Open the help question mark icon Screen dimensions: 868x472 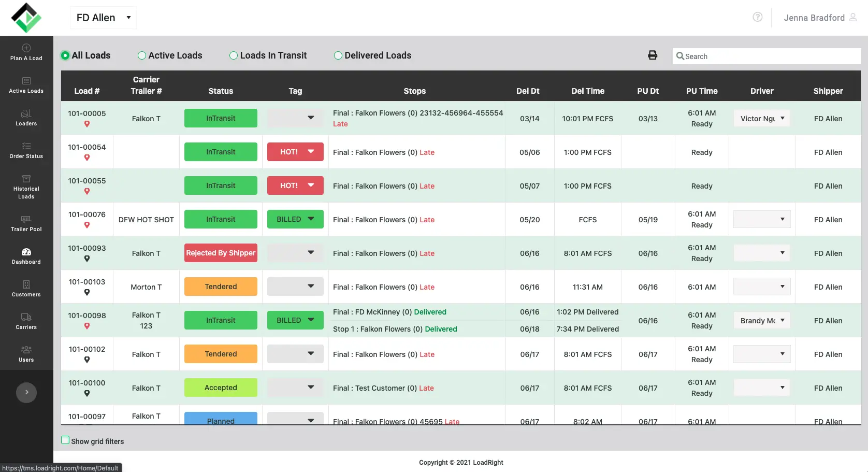pos(757,17)
